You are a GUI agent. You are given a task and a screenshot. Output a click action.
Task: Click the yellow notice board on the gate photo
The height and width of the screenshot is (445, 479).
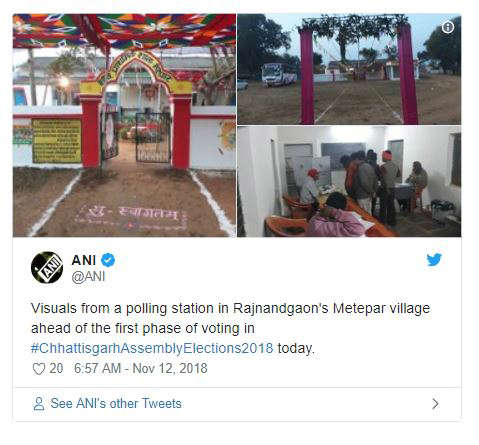point(57,141)
